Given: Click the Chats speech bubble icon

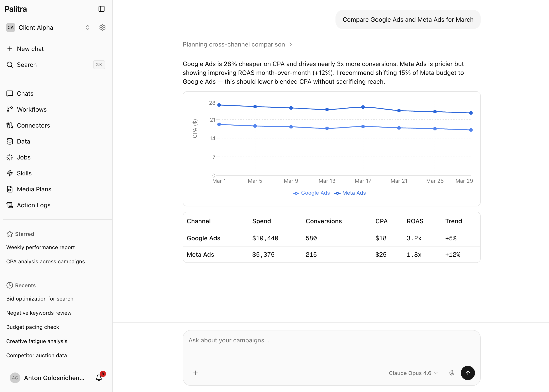Looking at the screenshot, I should [10, 93].
